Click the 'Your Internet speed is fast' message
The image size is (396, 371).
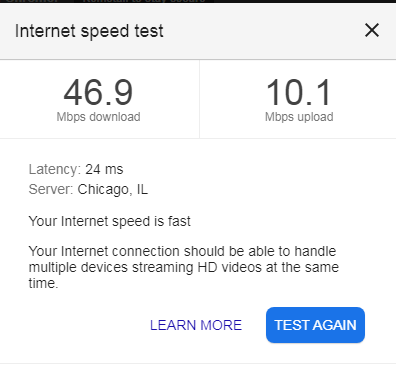click(110, 221)
